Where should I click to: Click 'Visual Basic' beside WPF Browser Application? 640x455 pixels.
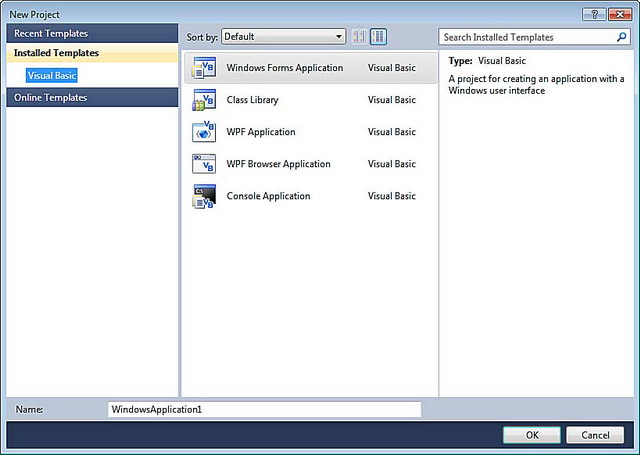pyautogui.click(x=392, y=164)
